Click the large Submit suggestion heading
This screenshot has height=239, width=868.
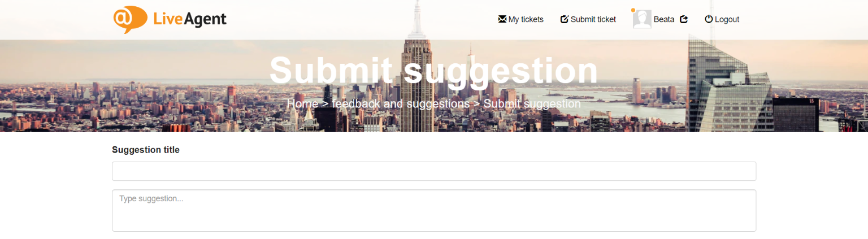point(433,71)
